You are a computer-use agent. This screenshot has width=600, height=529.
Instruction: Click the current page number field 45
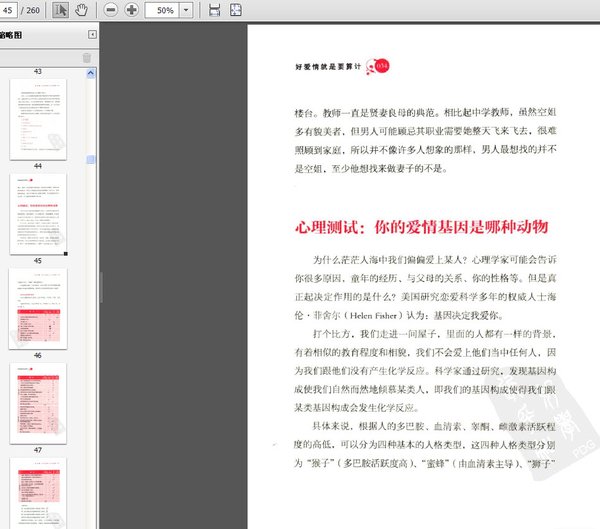(x=8, y=10)
